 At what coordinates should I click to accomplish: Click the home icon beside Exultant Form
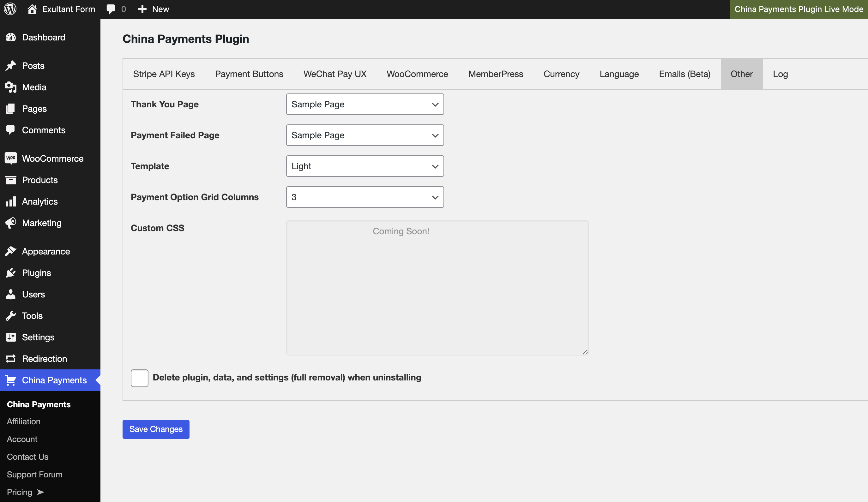point(32,9)
